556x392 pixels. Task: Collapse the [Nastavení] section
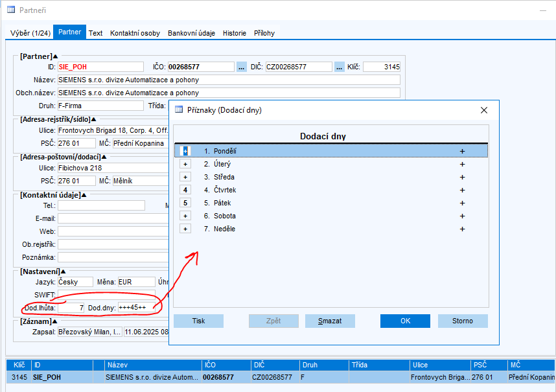pos(63,271)
